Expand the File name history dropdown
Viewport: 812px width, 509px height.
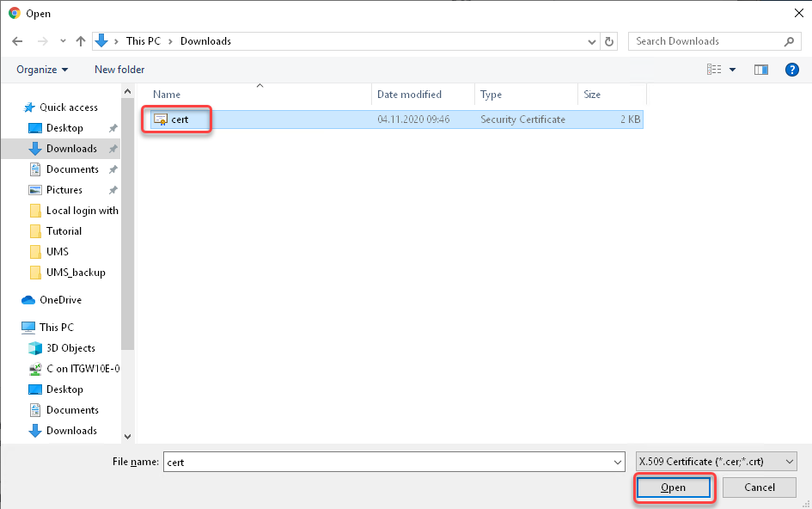[618, 462]
